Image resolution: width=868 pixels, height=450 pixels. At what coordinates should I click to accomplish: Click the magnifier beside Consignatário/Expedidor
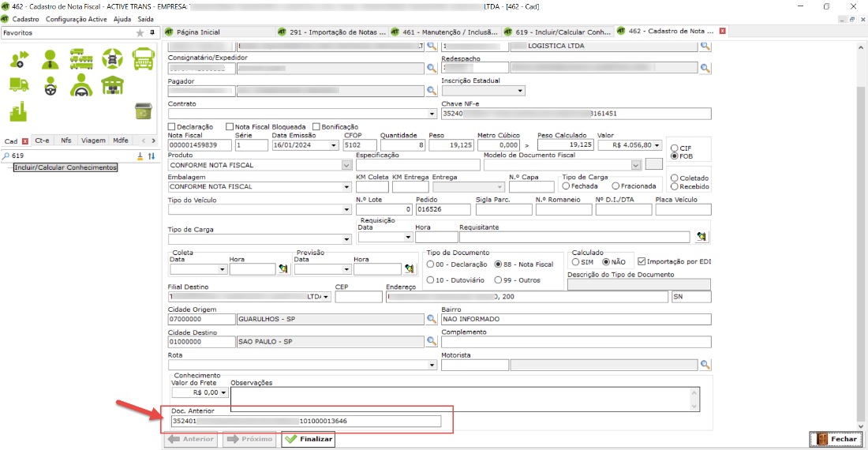432,68
